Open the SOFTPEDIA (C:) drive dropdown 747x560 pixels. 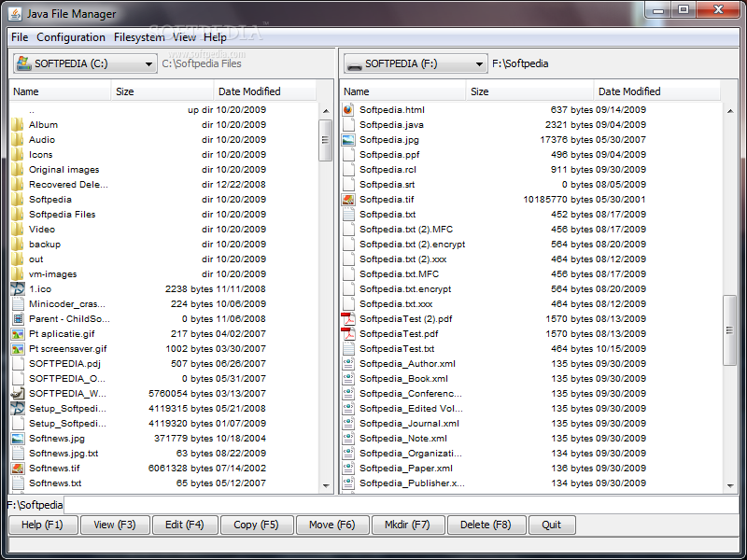85,63
